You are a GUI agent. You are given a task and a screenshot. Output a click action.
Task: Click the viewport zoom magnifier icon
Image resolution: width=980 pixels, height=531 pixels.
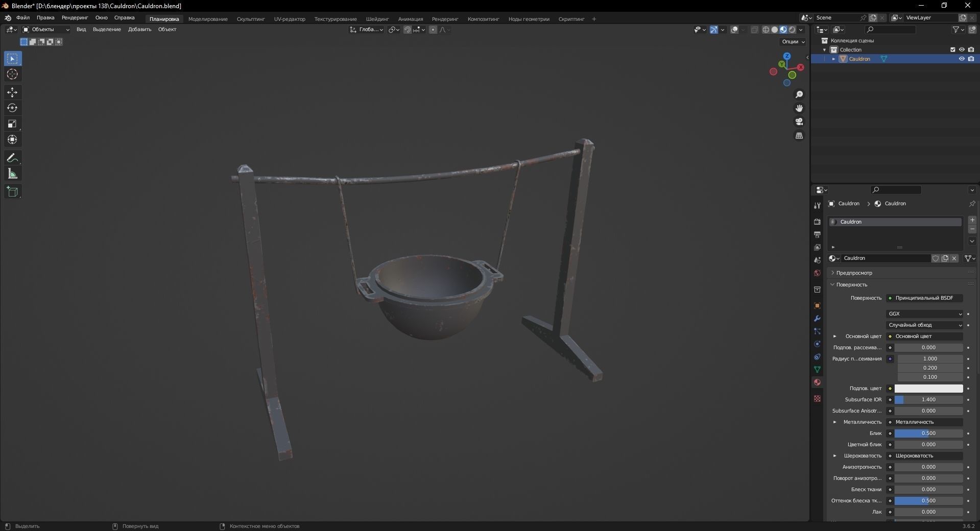coord(799,94)
